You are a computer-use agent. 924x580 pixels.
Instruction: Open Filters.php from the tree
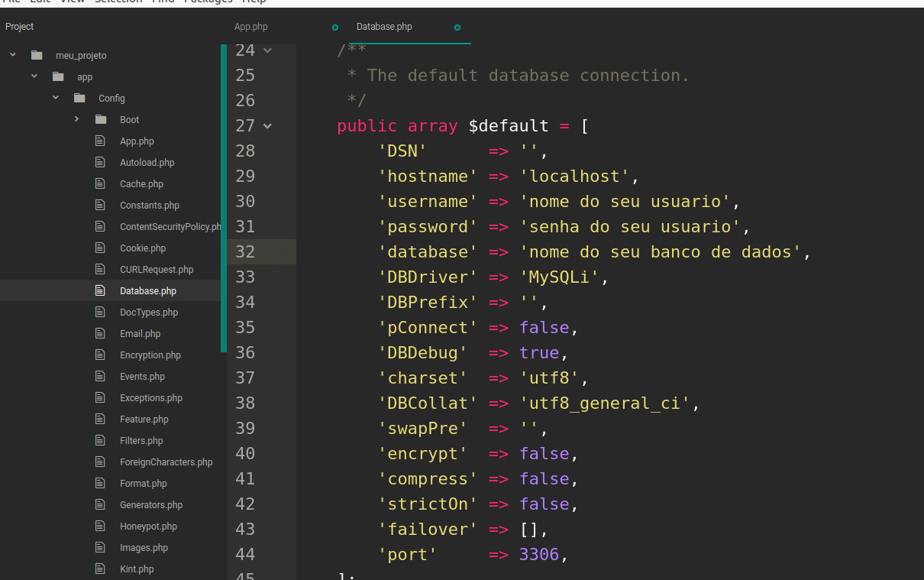coord(141,441)
